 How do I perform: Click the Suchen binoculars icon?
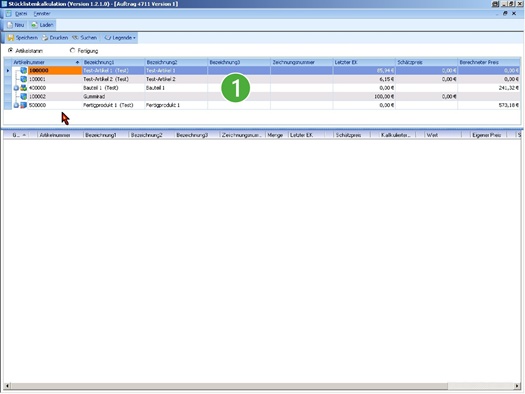[75, 38]
